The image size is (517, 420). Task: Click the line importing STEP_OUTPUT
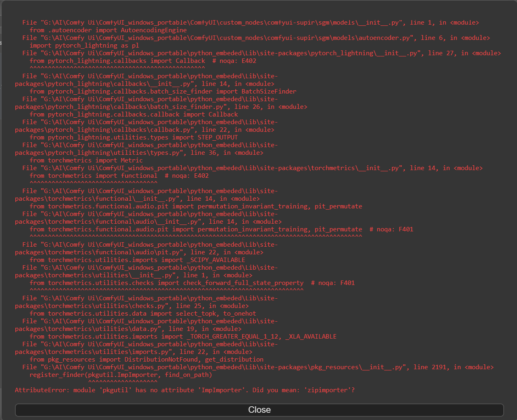[133, 137]
